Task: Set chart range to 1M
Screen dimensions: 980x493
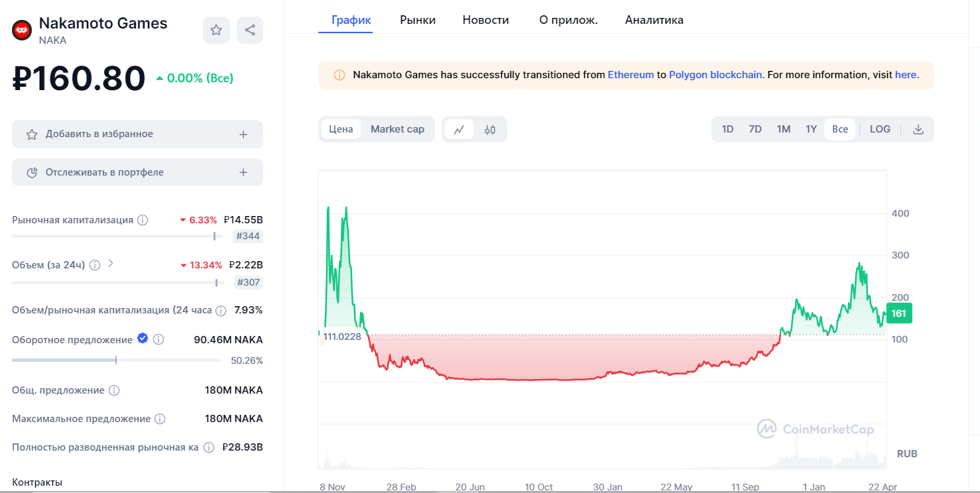Action: (x=784, y=129)
